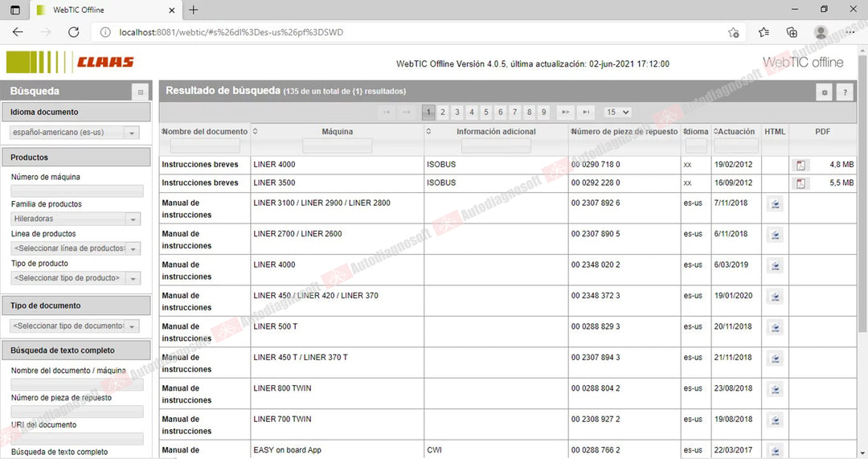
Task: Open Seleccionar tipo de documento dropdown
Action: pos(74,326)
